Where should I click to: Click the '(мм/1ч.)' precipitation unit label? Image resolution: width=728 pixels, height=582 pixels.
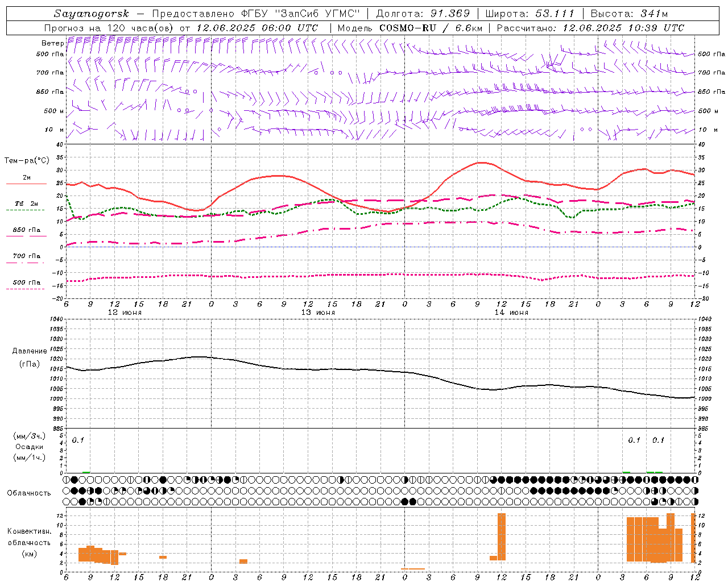click(x=29, y=458)
